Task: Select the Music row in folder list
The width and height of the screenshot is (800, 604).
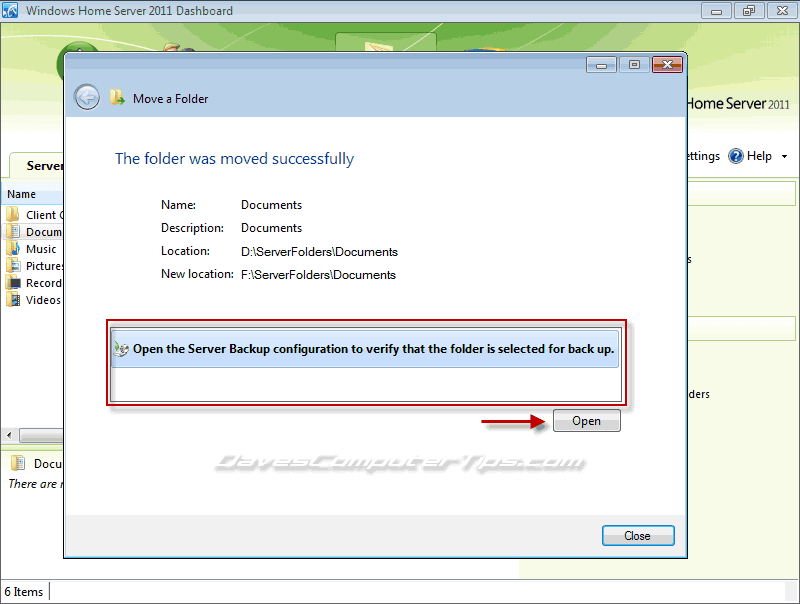Action: [x=33, y=249]
